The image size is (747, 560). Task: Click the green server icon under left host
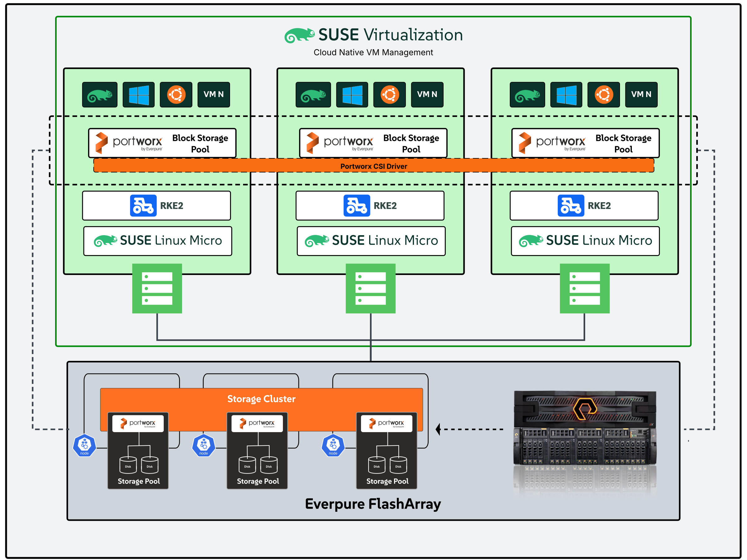click(157, 288)
